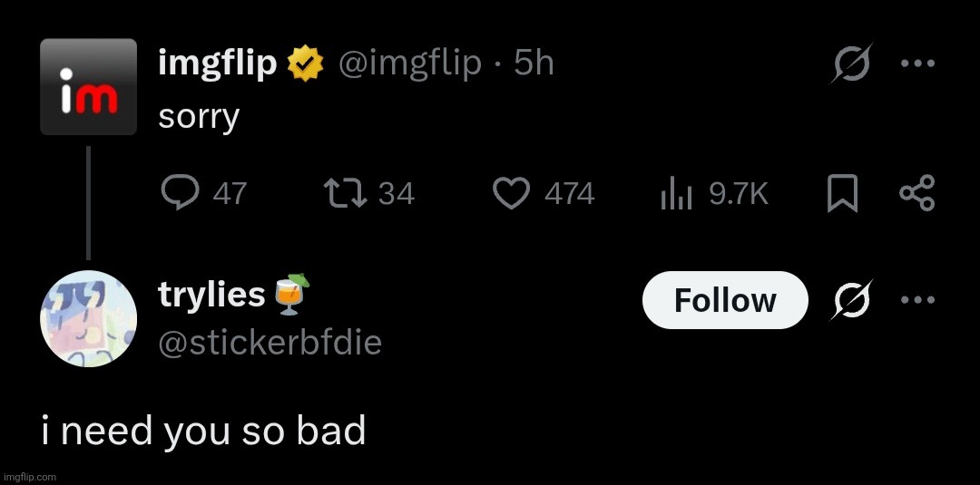Click the Grok icon on imgflip tweet
This screenshot has height=485, width=980.
coord(851,63)
